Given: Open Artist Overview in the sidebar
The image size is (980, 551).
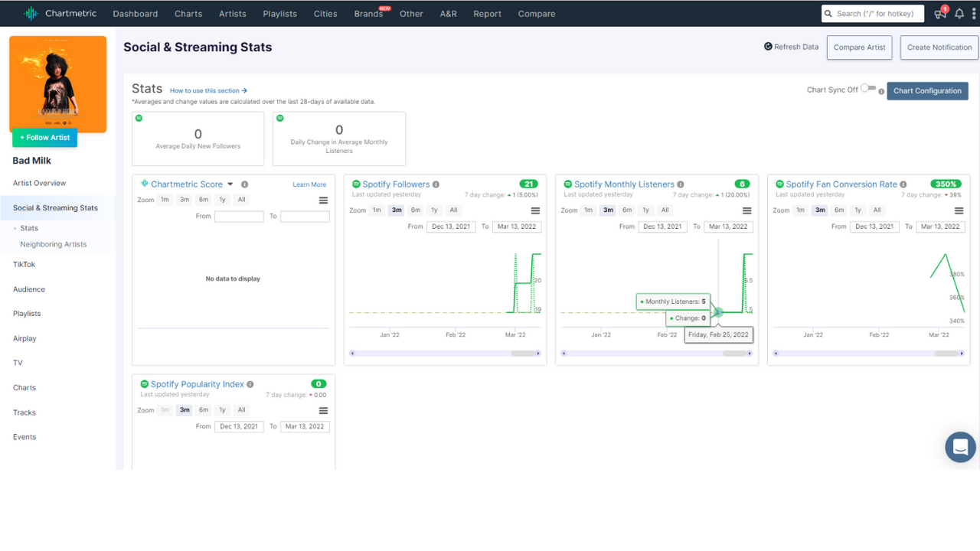Looking at the screenshot, I should [40, 183].
